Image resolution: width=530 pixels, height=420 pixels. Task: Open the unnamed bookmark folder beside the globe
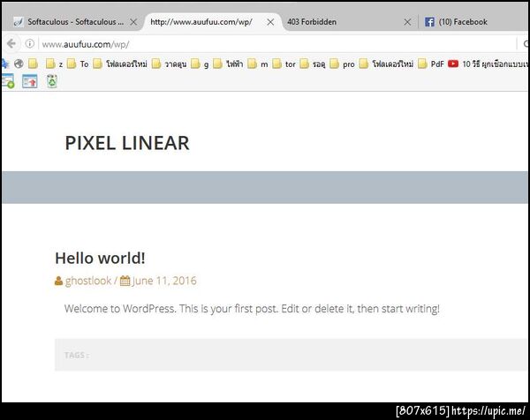coord(33,64)
